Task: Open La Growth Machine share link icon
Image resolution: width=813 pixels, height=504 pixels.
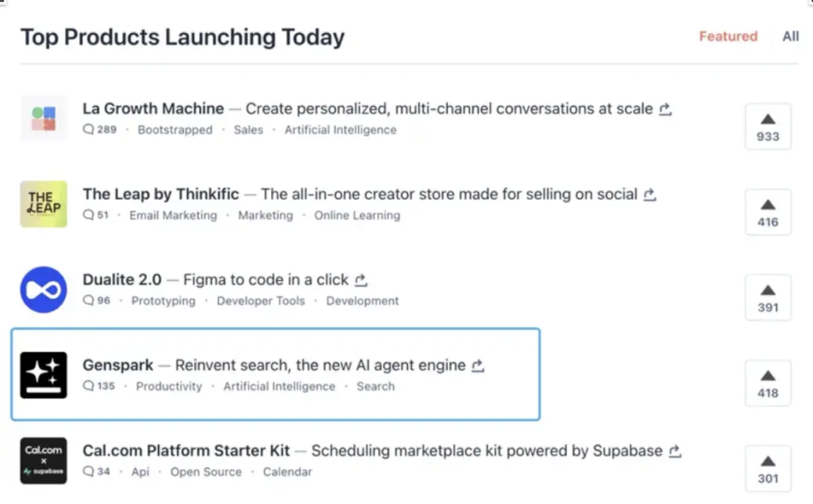Action: (x=665, y=109)
